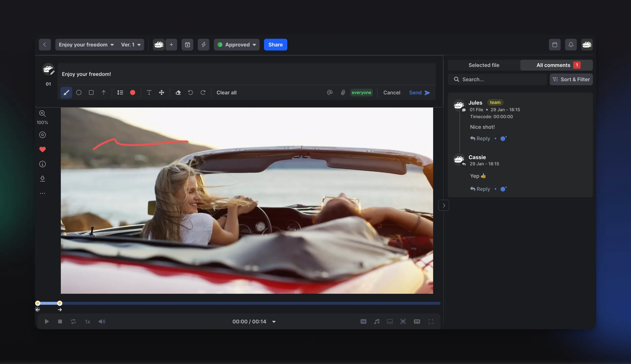Attach a file to the comment

click(x=343, y=93)
